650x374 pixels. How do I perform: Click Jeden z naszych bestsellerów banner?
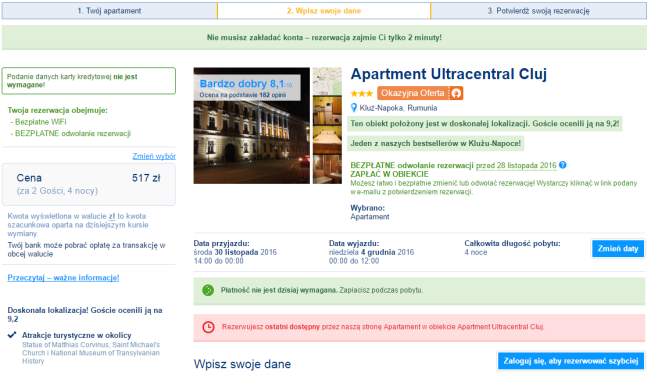coord(435,143)
